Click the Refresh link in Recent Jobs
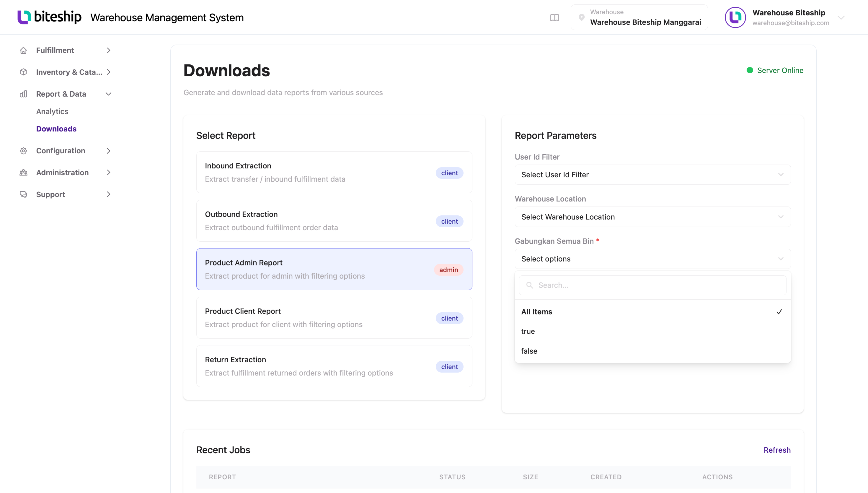The image size is (868, 493). [777, 450]
